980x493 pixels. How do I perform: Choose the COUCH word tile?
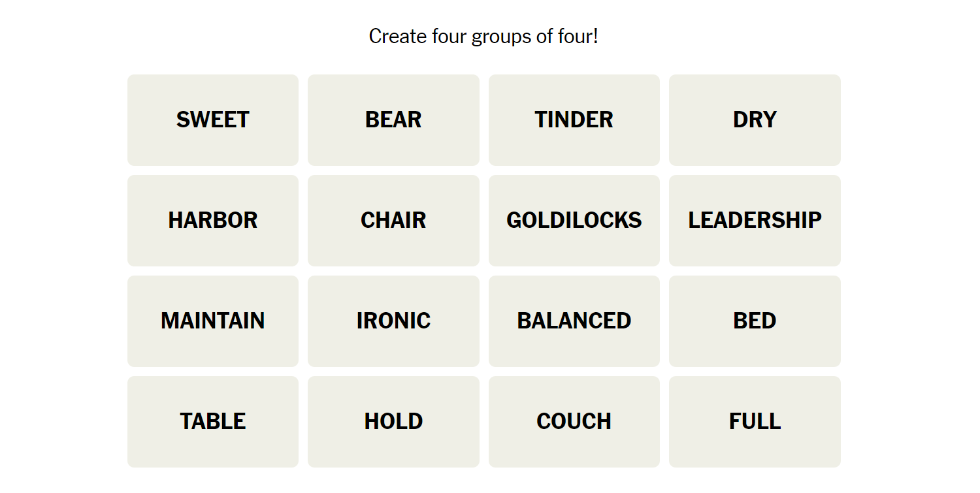point(574,422)
